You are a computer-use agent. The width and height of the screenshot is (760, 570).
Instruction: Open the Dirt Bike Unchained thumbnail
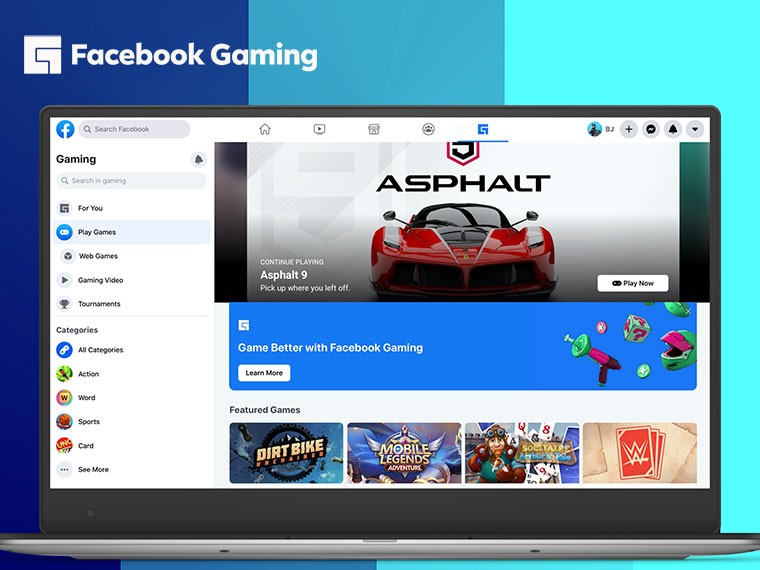(286, 453)
